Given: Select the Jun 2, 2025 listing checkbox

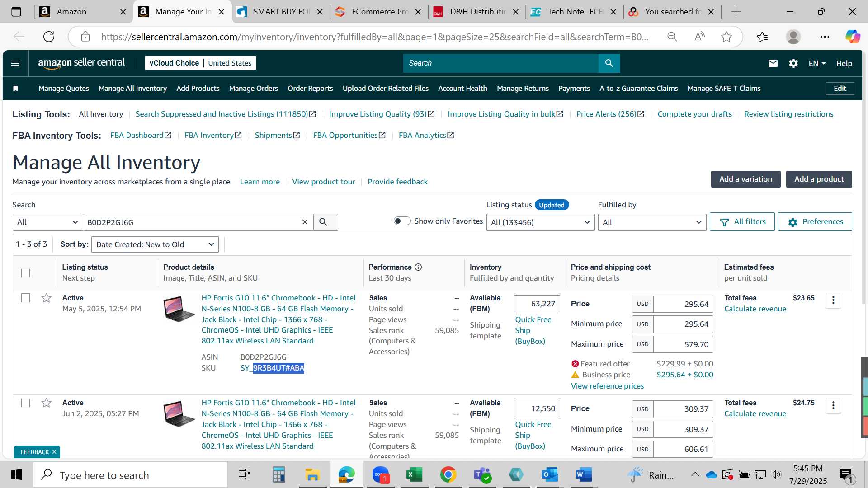Looking at the screenshot, I should click(x=26, y=403).
